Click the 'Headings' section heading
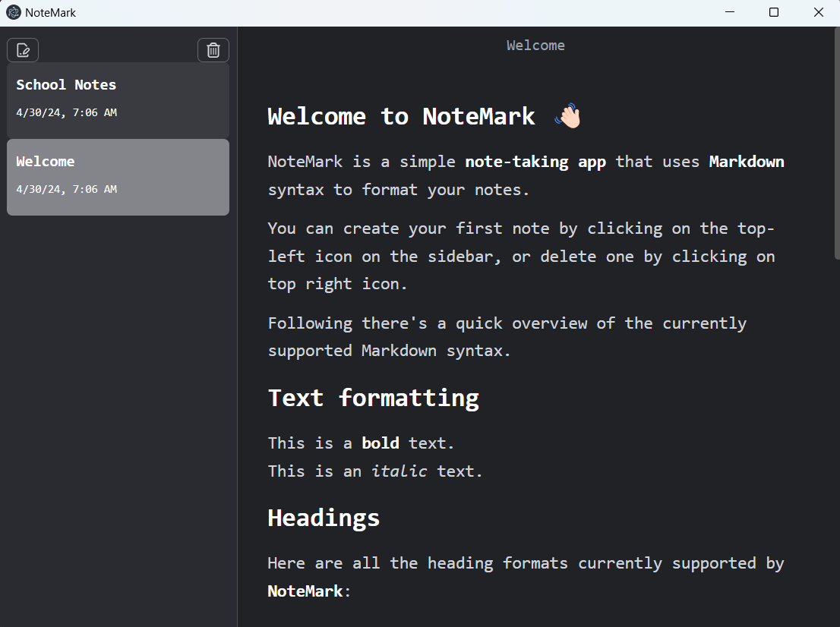This screenshot has width=840, height=627. tap(324, 518)
